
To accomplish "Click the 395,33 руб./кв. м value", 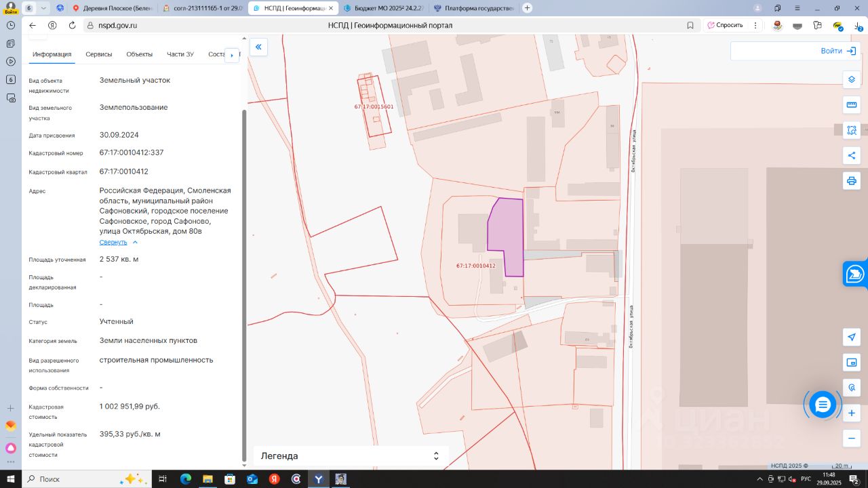I will coord(130,434).
